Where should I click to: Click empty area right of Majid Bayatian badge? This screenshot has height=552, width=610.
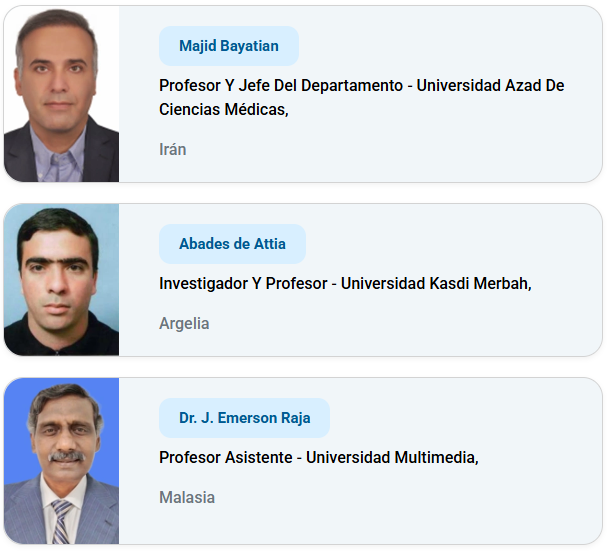[x=450, y=46]
